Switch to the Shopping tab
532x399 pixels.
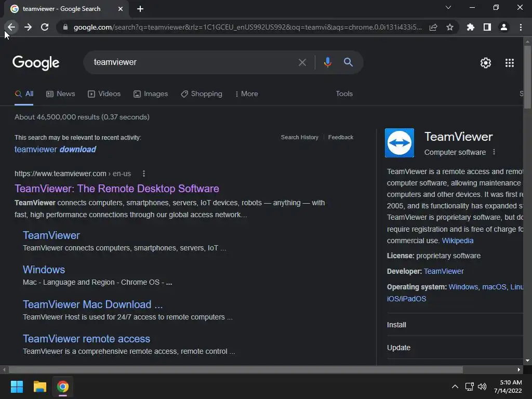coord(202,94)
